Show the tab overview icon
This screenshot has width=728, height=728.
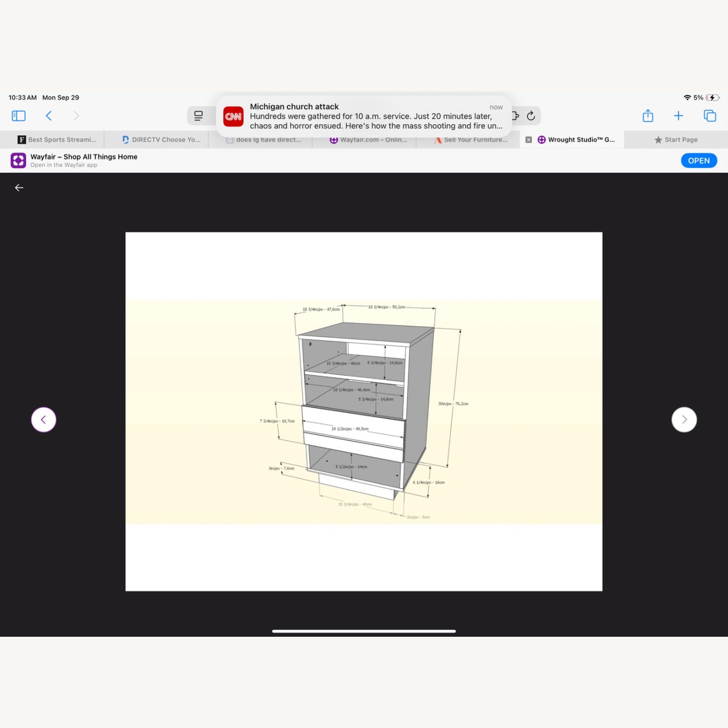pos(710,116)
